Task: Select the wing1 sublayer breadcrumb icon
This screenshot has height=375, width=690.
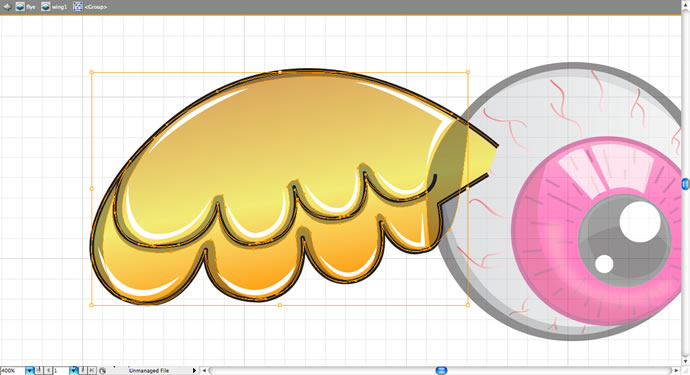Action: coord(46,7)
